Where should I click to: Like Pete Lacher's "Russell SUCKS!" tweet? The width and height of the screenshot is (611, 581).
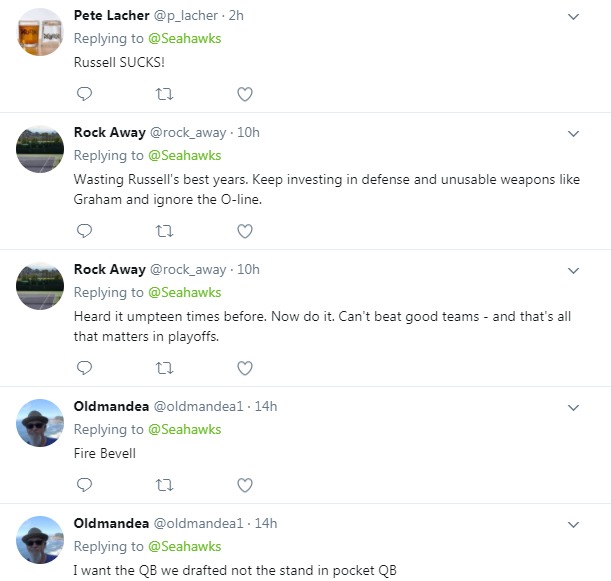pos(245,94)
